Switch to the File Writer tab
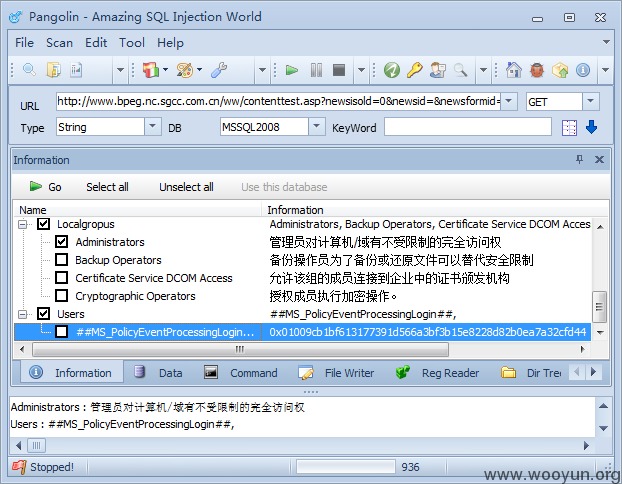This screenshot has height=484, width=622. 336,373
